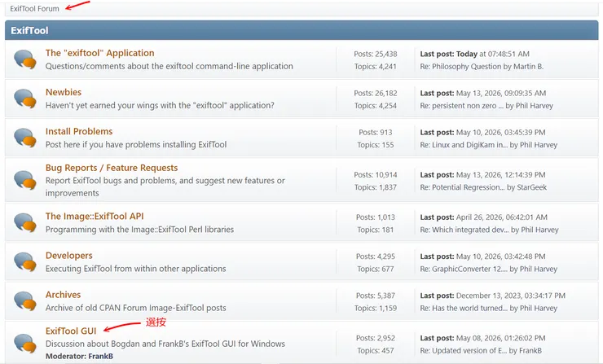Screen dimensions: 603x364
Task: Click the chat bubble icon beside ExifTool GUI
Action: point(25,344)
